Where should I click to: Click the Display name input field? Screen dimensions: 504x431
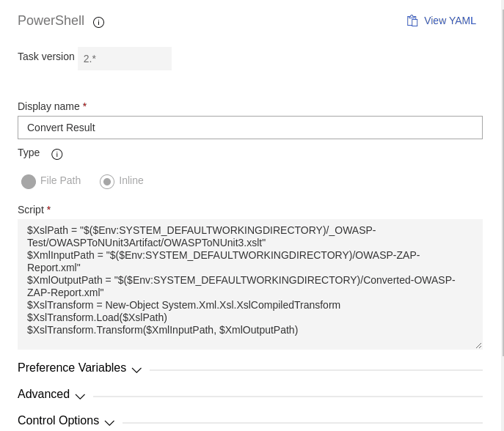point(249,128)
